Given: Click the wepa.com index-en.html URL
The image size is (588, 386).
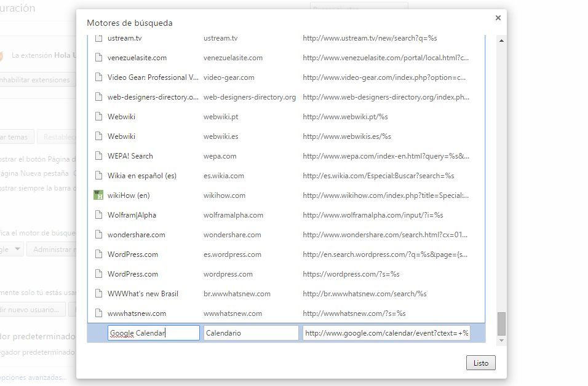Looking at the screenshot, I should 386,156.
